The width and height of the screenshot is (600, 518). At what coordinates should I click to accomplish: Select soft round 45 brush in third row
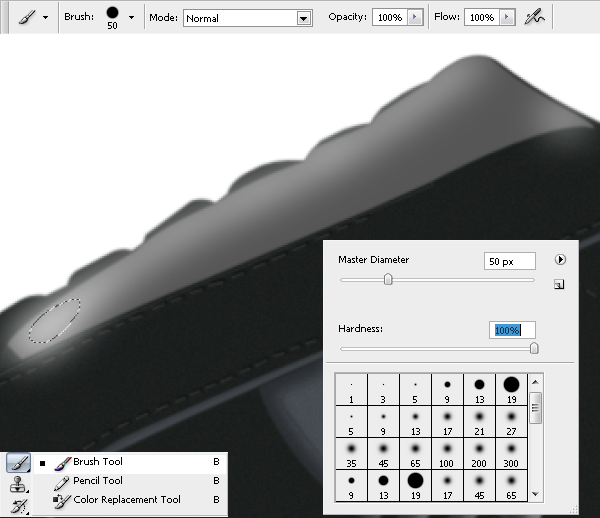click(x=383, y=454)
